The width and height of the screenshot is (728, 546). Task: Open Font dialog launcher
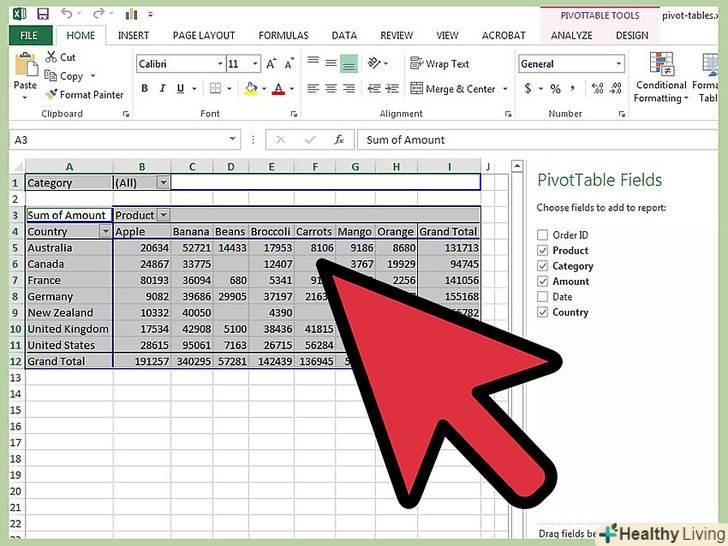(x=293, y=114)
